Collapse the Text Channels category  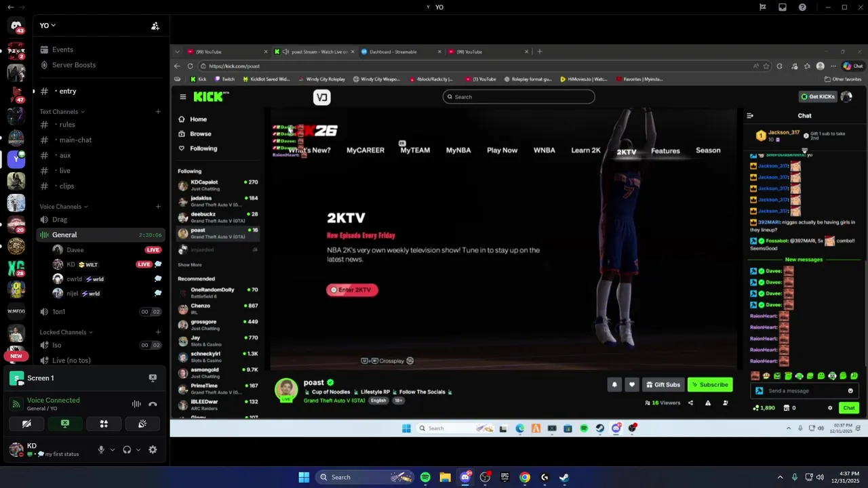(62, 112)
